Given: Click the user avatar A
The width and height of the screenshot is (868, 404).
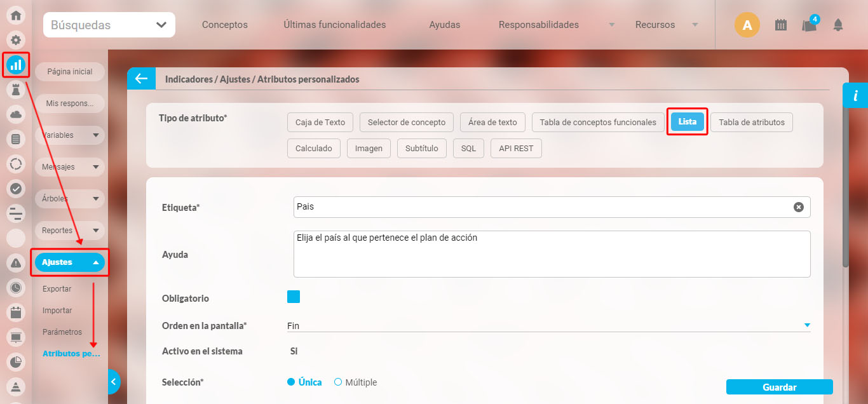Looking at the screenshot, I should coord(747,25).
